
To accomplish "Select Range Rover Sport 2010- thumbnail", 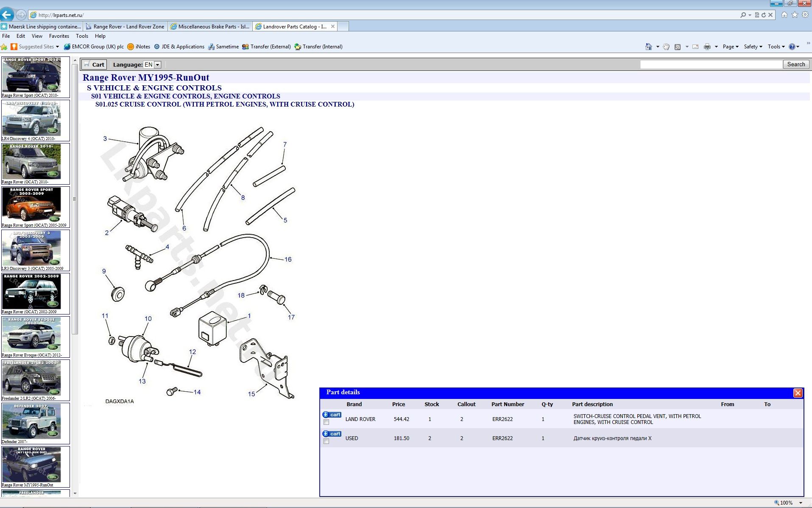I will pyautogui.click(x=35, y=77).
